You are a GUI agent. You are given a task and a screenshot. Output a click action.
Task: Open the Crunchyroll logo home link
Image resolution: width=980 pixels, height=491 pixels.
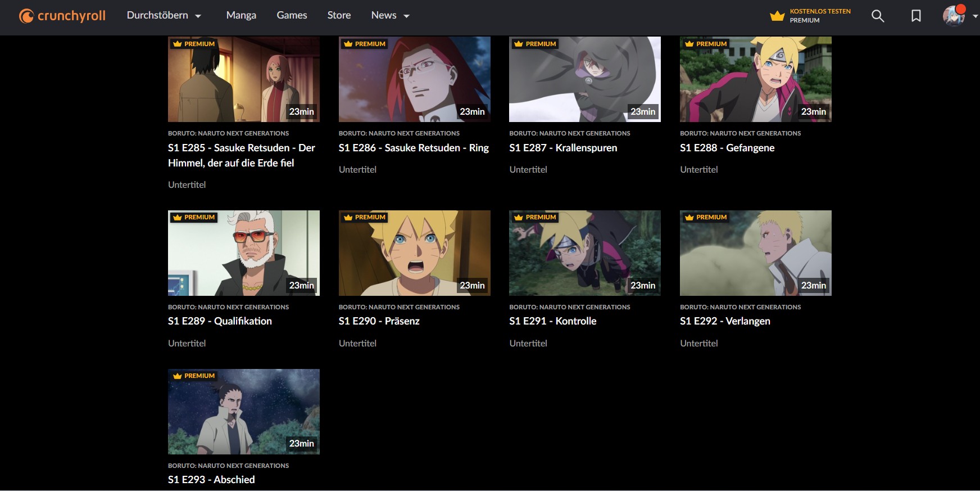pyautogui.click(x=62, y=16)
